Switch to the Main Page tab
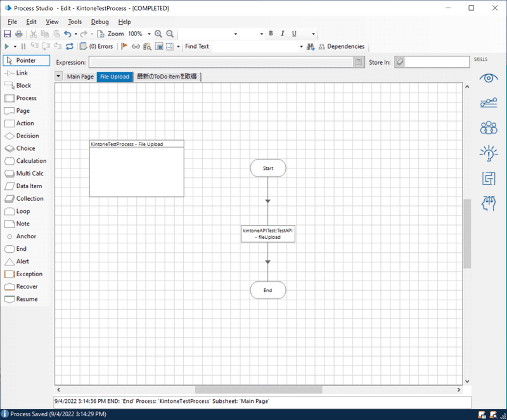 [80, 77]
